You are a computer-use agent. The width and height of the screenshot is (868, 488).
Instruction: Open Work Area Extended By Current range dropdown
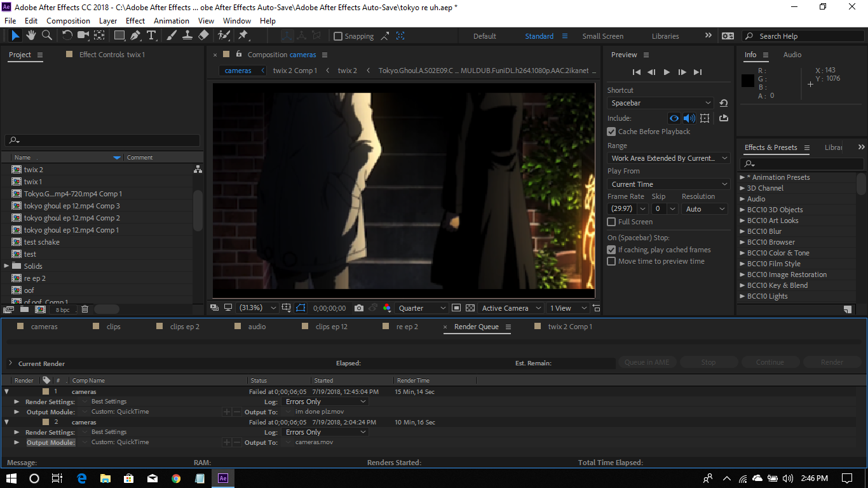(668, 158)
